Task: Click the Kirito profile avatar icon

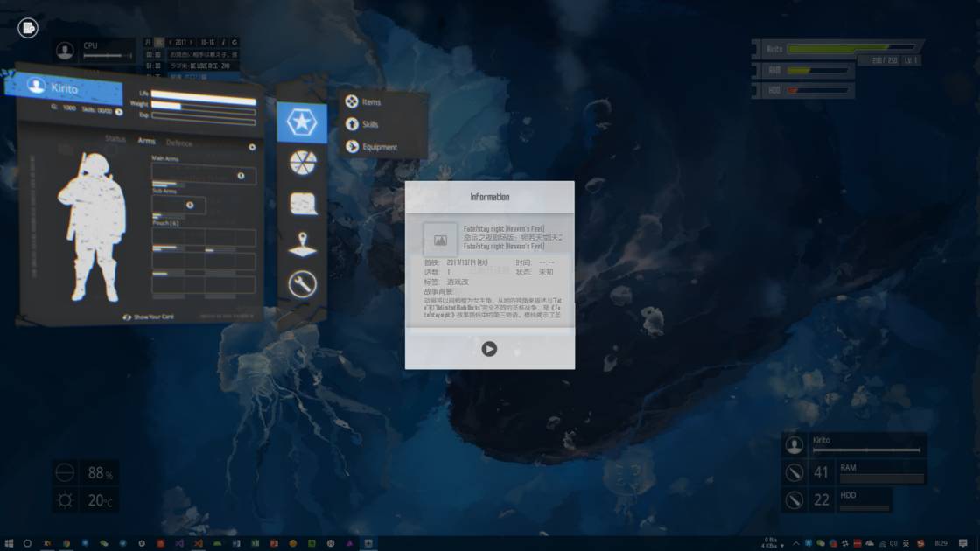Action: [35, 87]
